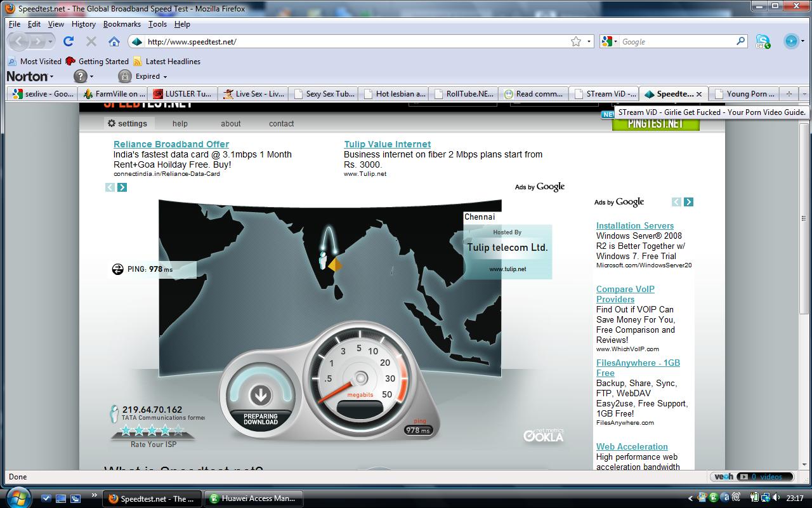Click the Reload page icon
812x508 pixels.
[69, 41]
